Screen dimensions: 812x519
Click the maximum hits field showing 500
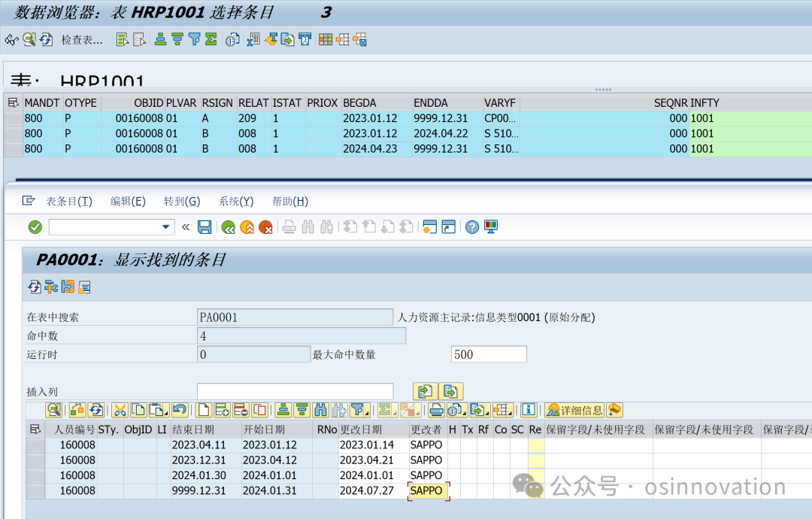(x=489, y=354)
